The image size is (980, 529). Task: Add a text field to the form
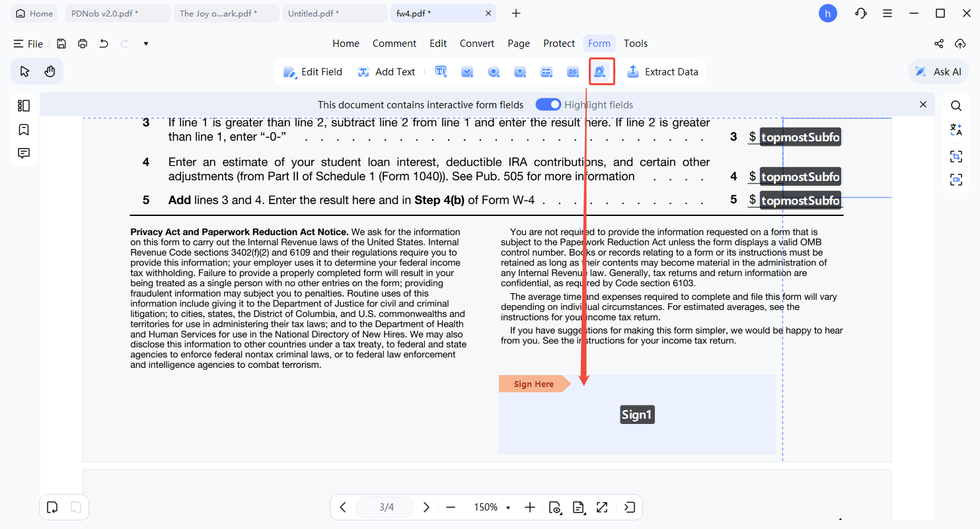(x=441, y=71)
